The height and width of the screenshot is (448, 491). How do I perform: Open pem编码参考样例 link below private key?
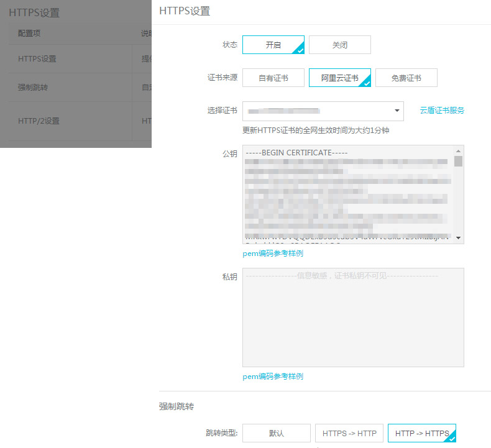[x=273, y=377]
